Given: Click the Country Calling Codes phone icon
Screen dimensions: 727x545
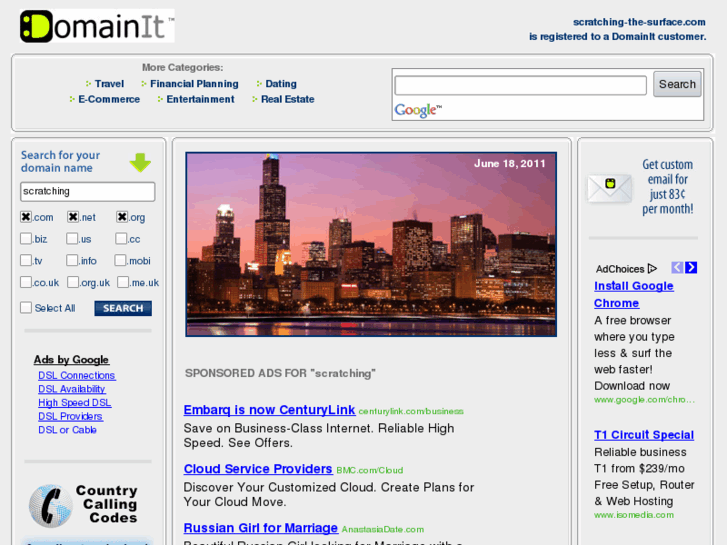Looking at the screenshot, I should tap(49, 505).
